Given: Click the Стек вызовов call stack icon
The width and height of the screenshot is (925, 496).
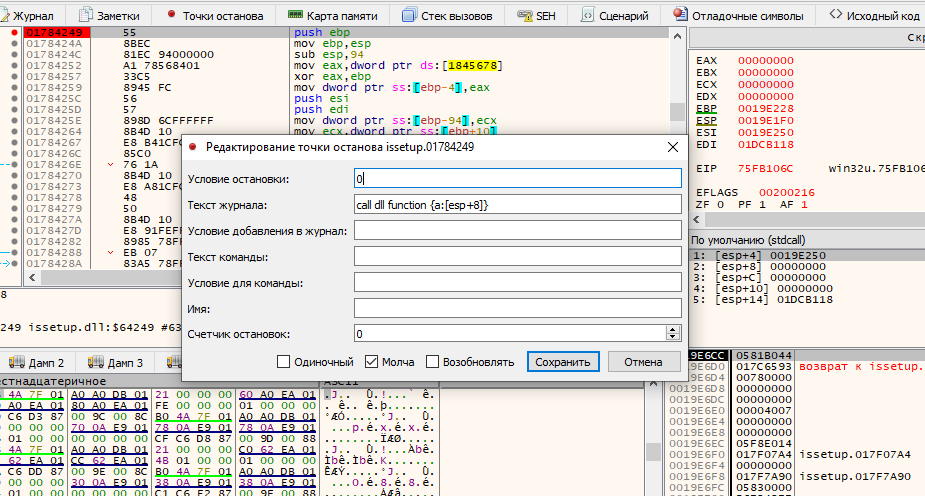Looking at the screenshot, I should tap(409, 16).
